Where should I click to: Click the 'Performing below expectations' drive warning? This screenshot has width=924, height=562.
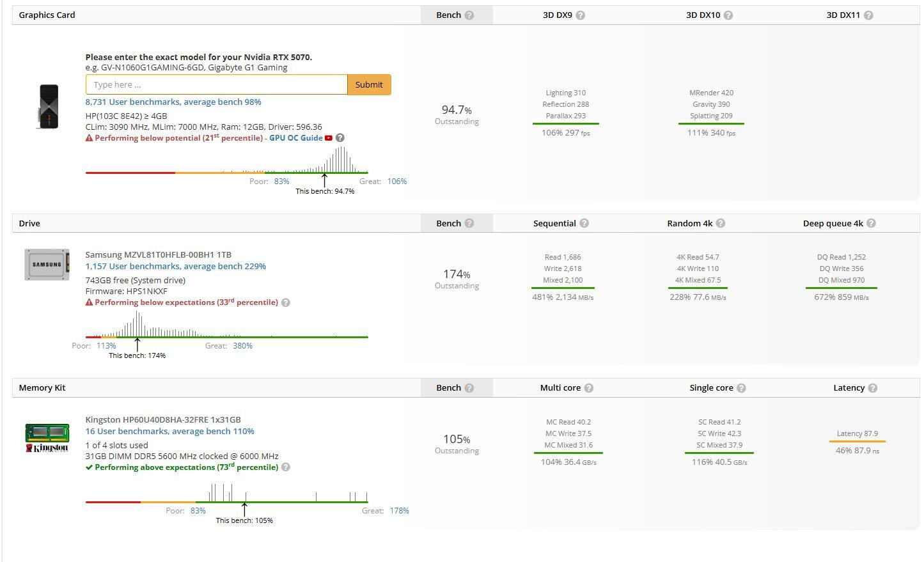click(182, 302)
